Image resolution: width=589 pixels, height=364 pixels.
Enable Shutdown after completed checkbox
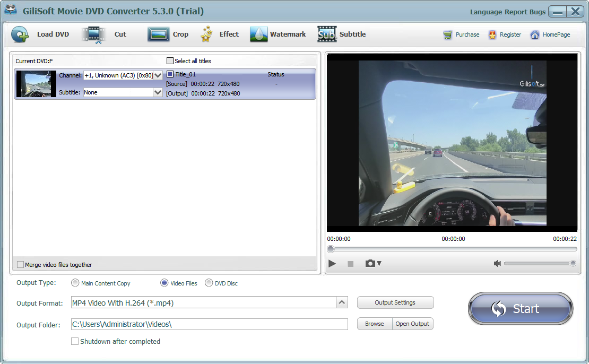tap(75, 341)
